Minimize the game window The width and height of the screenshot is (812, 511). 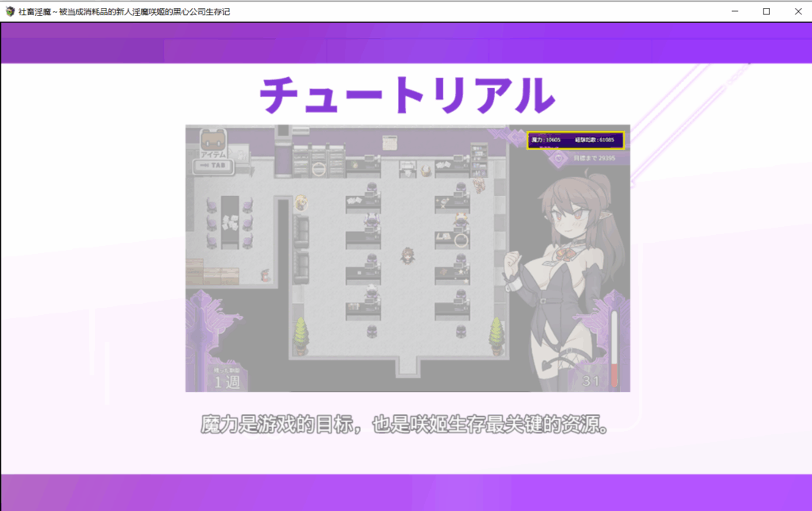[735, 11]
